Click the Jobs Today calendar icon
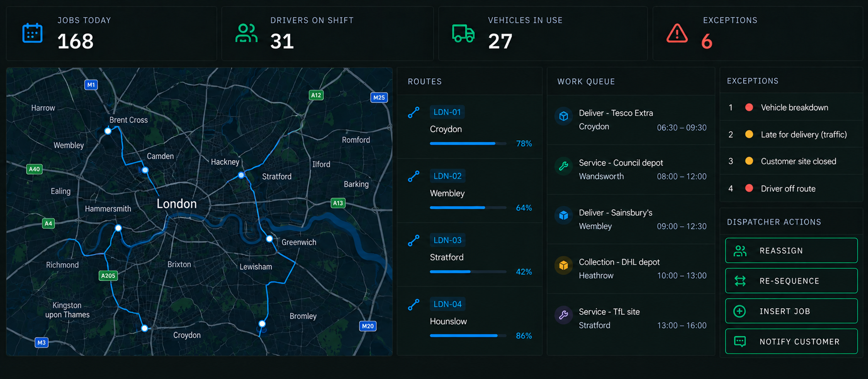The image size is (868, 379). click(32, 33)
